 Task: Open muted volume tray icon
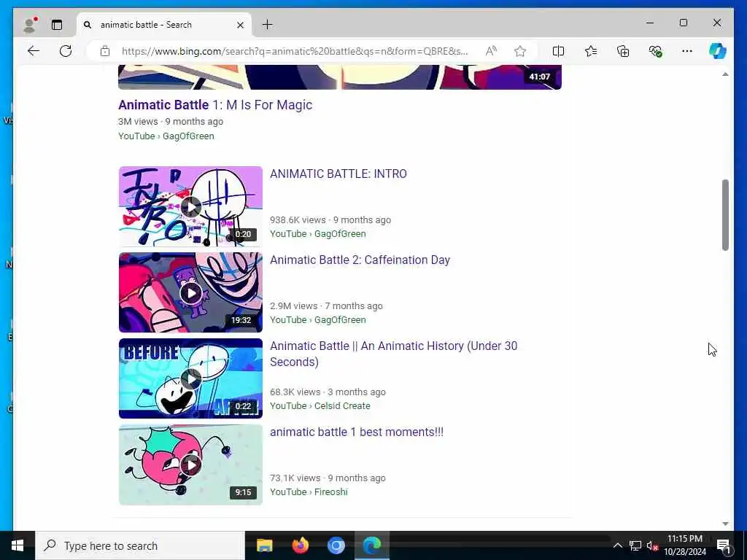click(x=652, y=545)
